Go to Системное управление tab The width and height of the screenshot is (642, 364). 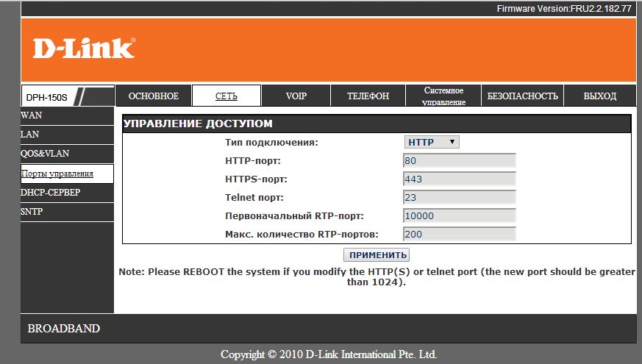tap(444, 96)
